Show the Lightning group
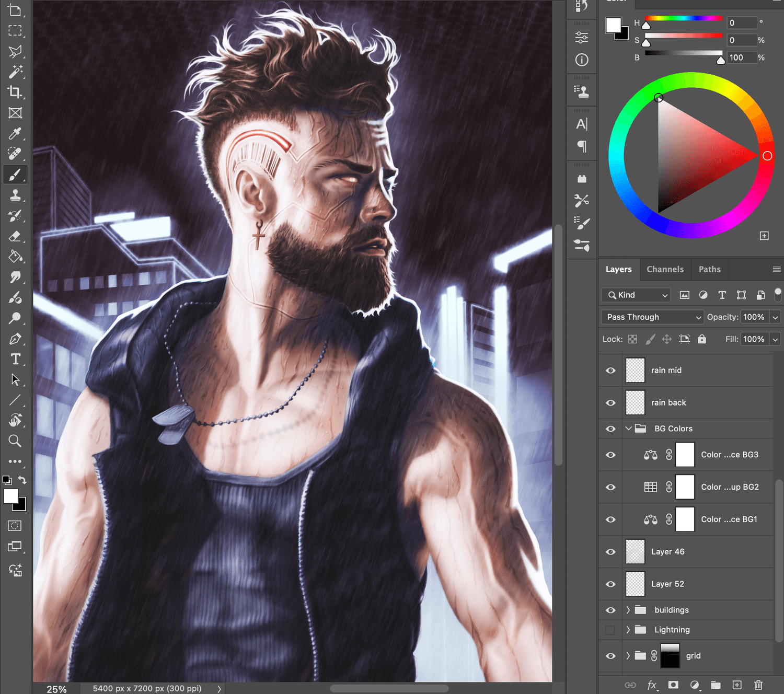 [610, 630]
